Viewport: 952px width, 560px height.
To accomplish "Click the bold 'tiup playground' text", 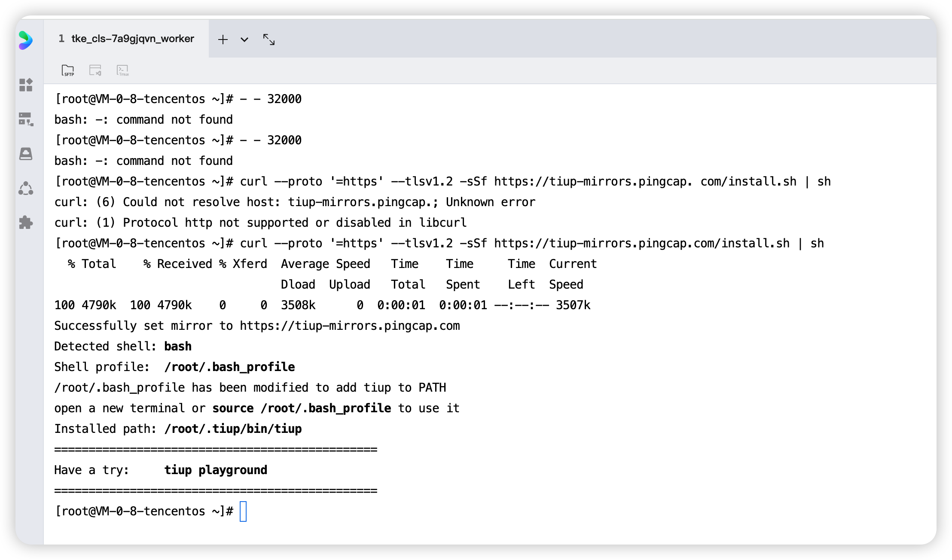I will click(216, 470).
